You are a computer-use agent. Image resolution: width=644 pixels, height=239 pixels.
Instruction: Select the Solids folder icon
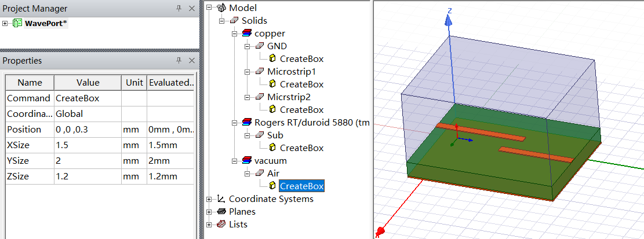234,20
